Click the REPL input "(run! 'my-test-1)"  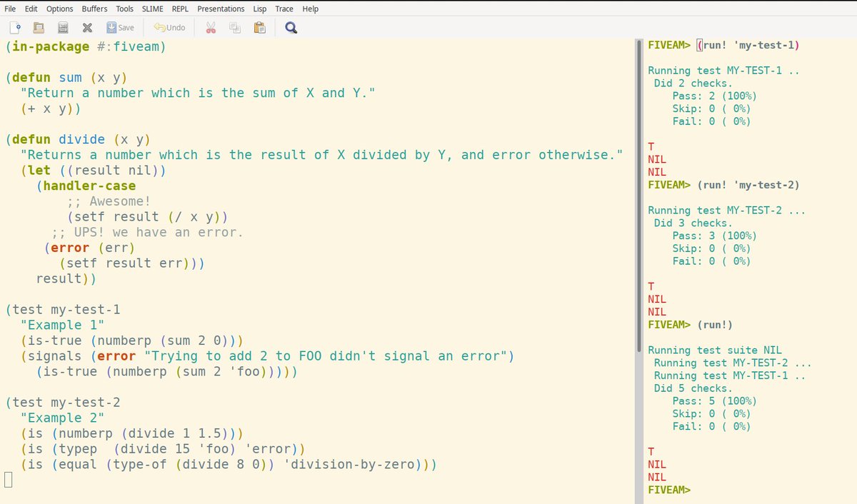(748, 45)
